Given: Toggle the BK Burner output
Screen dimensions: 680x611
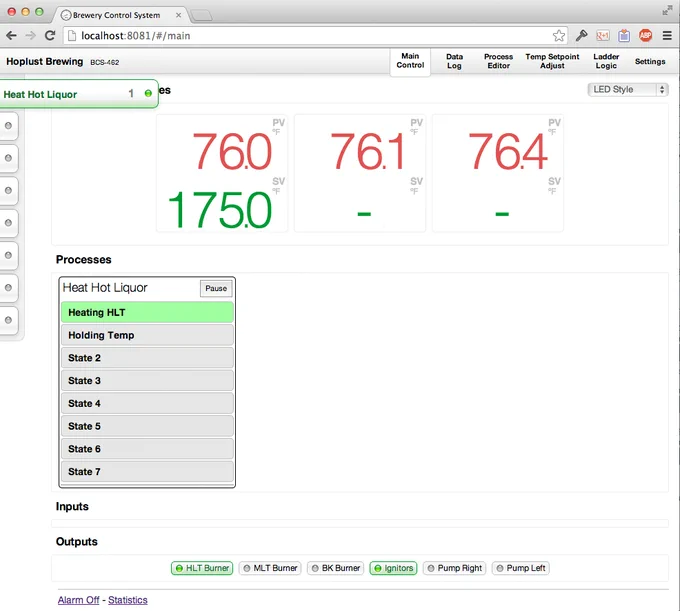Looking at the screenshot, I should pos(335,568).
